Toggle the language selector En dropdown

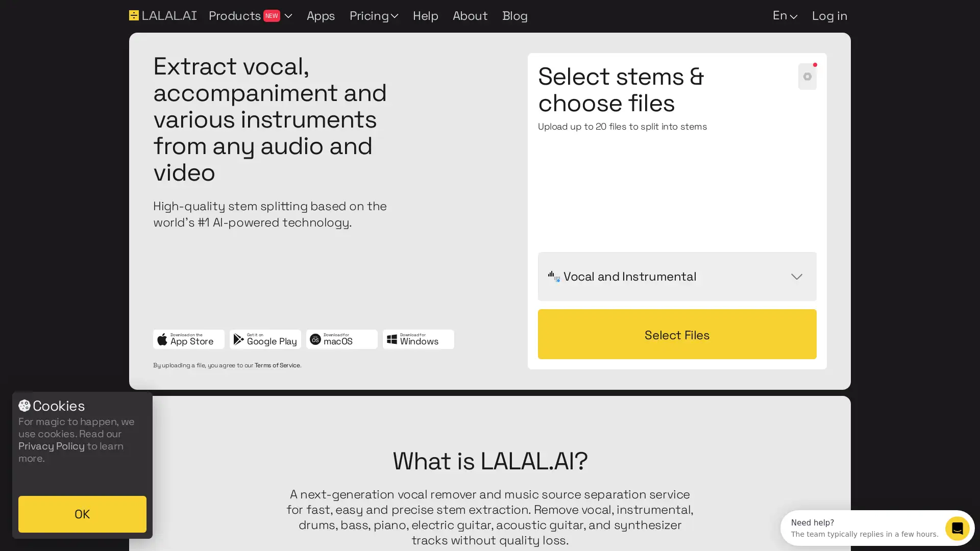784,15
